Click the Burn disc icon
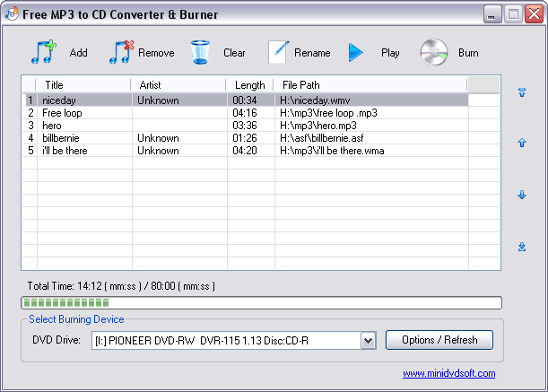The height and width of the screenshot is (392, 548). [x=434, y=52]
